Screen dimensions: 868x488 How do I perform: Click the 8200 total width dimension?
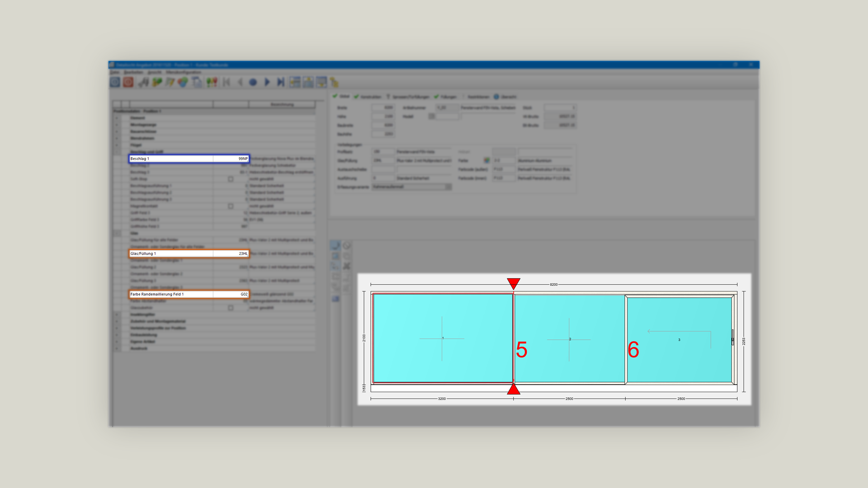[554, 285]
